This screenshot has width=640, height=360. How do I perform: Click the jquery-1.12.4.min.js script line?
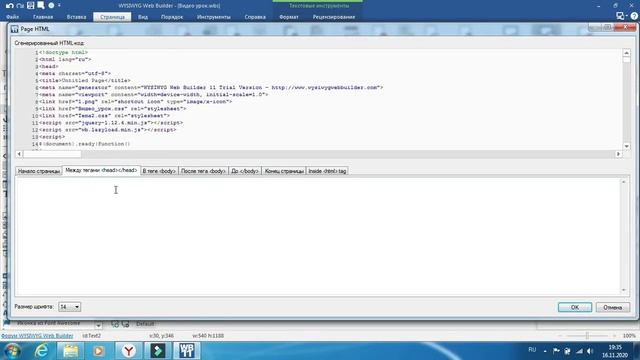coord(111,122)
